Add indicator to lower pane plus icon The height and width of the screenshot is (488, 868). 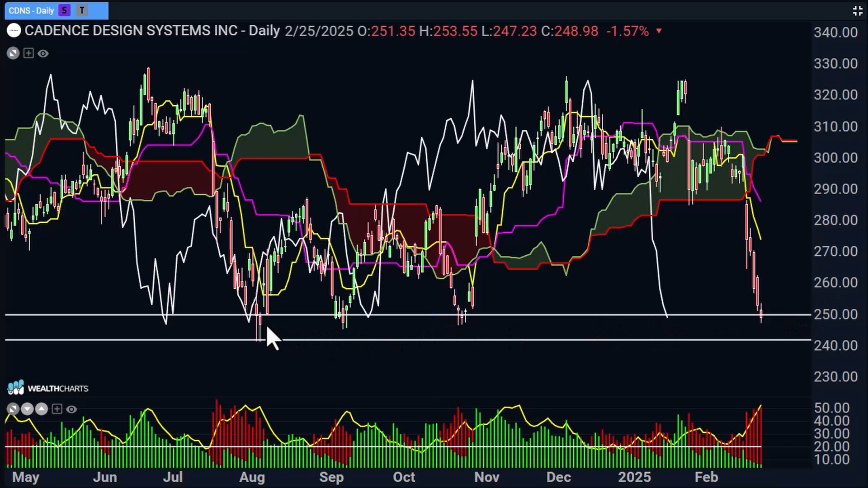[x=57, y=409]
